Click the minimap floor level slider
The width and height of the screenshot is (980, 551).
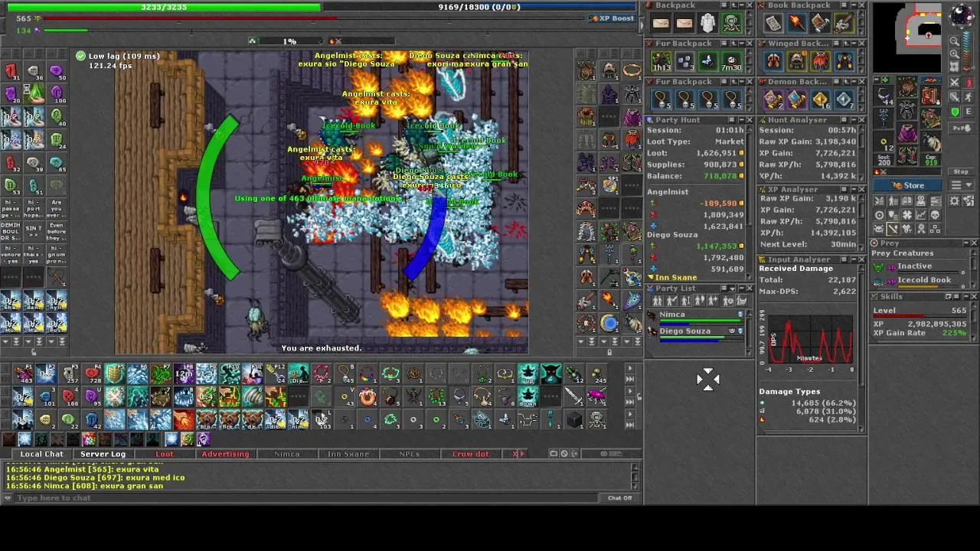pyautogui.click(x=968, y=51)
